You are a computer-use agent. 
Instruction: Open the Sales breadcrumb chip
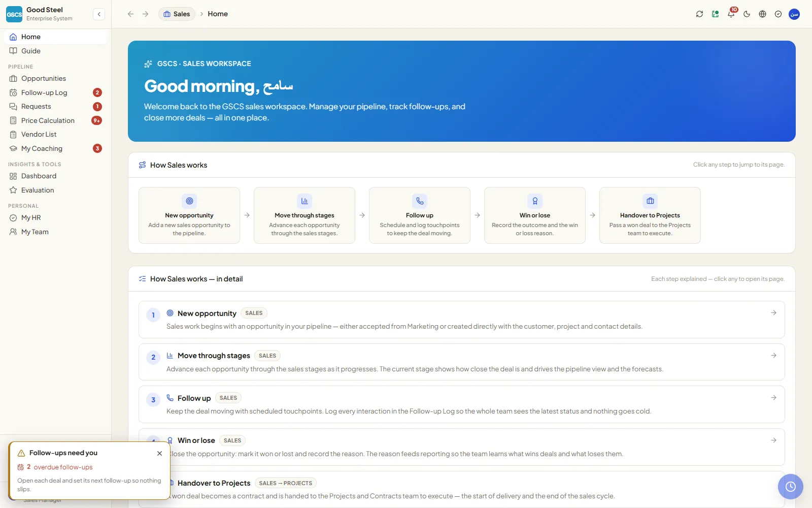(177, 14)
